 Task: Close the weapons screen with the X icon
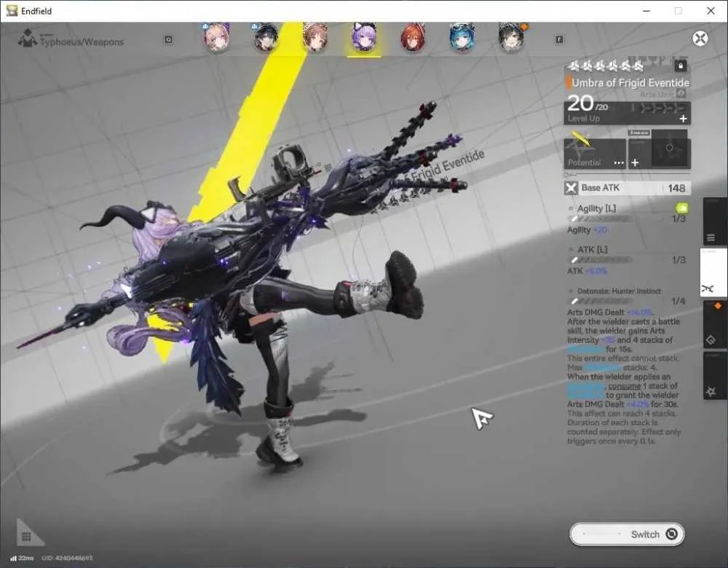pyautogui.click(x=700, y=38)
